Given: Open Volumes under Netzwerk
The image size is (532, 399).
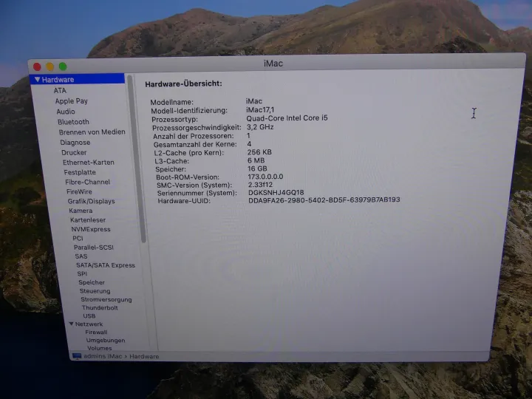Looking at the screenshot, I should (x=100, y=348).
